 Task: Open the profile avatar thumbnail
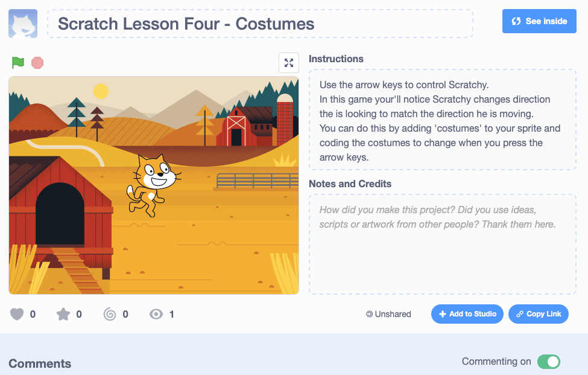tap(23, 24)
